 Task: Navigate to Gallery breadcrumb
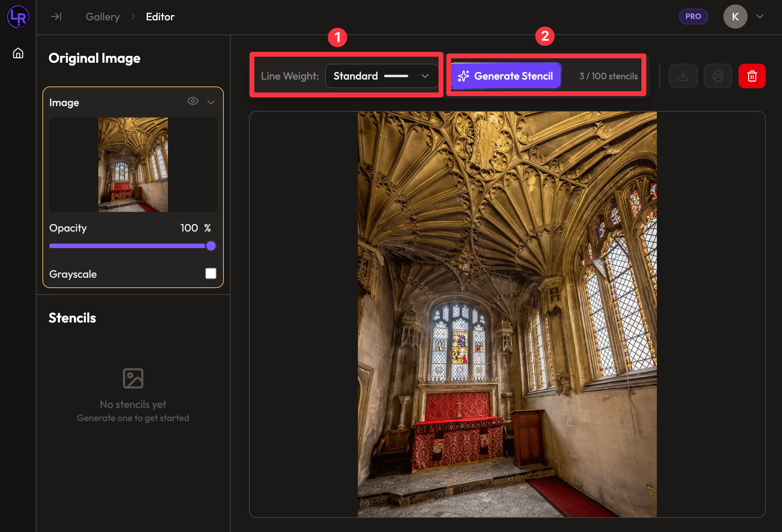(103, 17)
